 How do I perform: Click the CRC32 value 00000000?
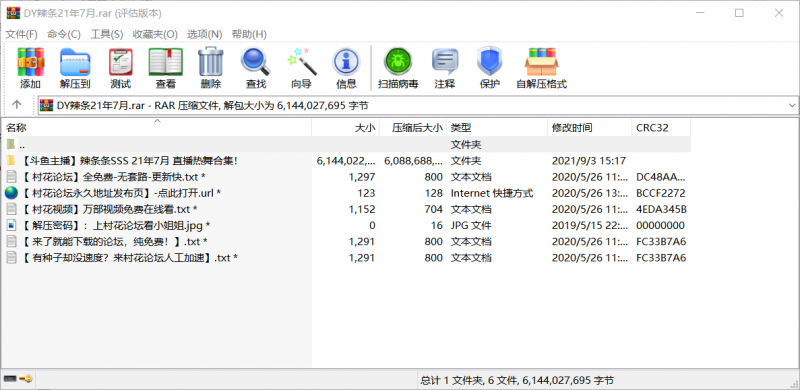(x=660, y=225)
